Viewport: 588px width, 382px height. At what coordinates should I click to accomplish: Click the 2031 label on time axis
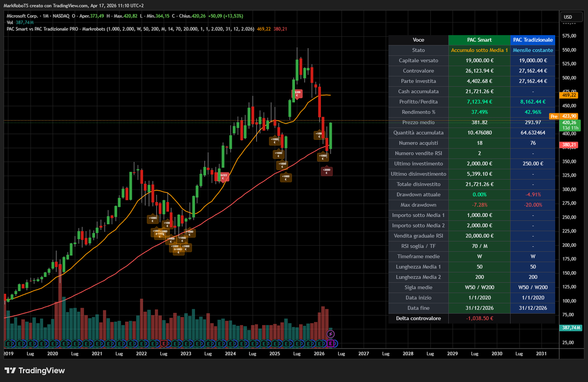coord(541,353)
